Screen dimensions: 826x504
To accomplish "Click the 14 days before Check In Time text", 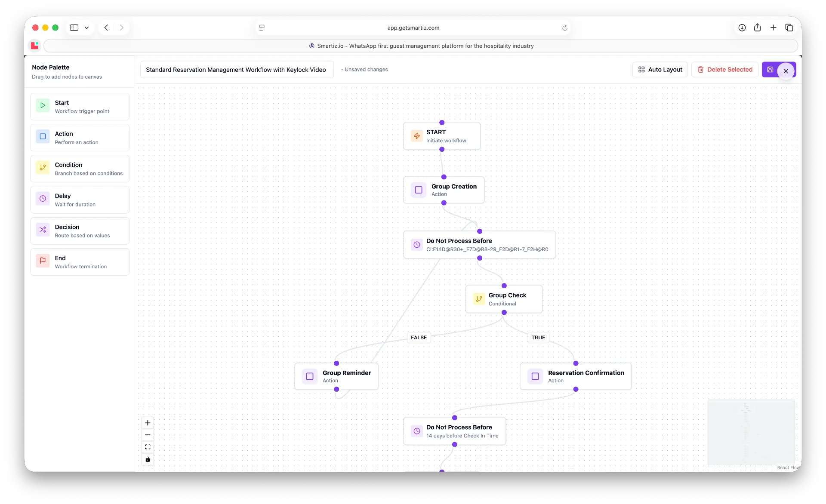I will click(x=462, y=436).
